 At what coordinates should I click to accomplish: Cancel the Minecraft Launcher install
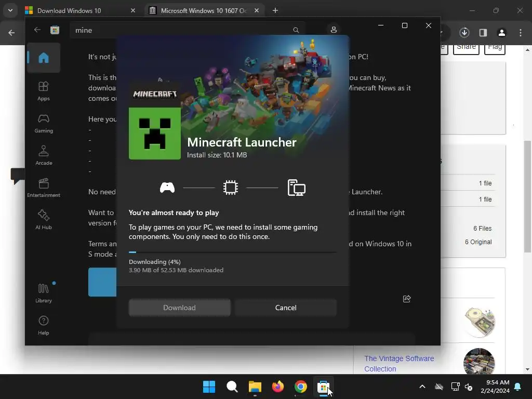click(286, 308)
